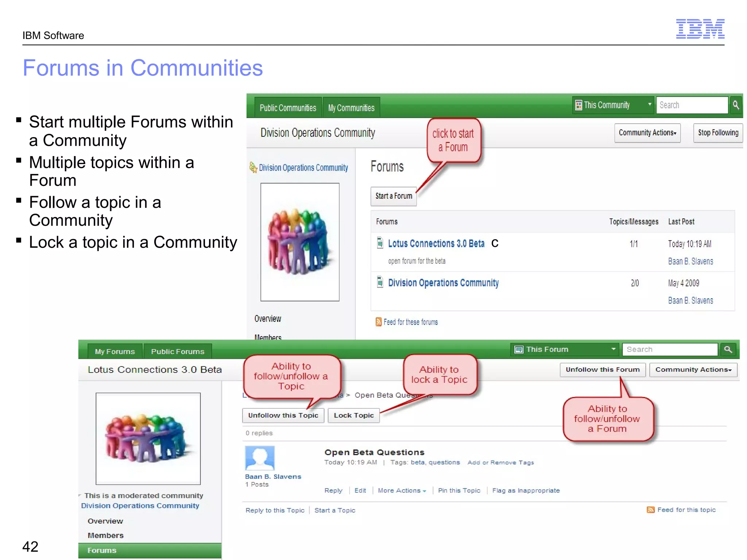Click the Lotus Connections 3.0 Beta forum icon
This screenshot has width=747, height=560.
pos(380,243)
